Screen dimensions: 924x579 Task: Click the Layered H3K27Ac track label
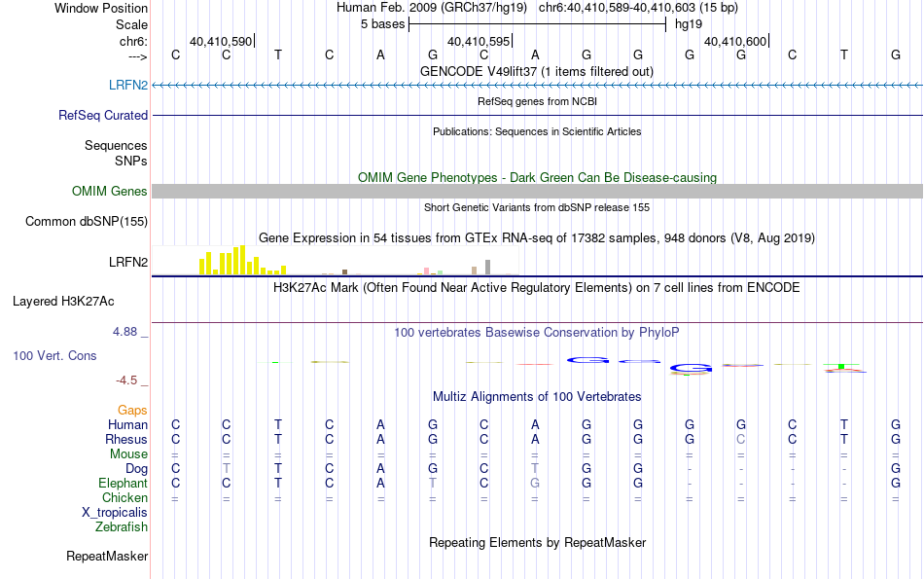coord(63,302)
